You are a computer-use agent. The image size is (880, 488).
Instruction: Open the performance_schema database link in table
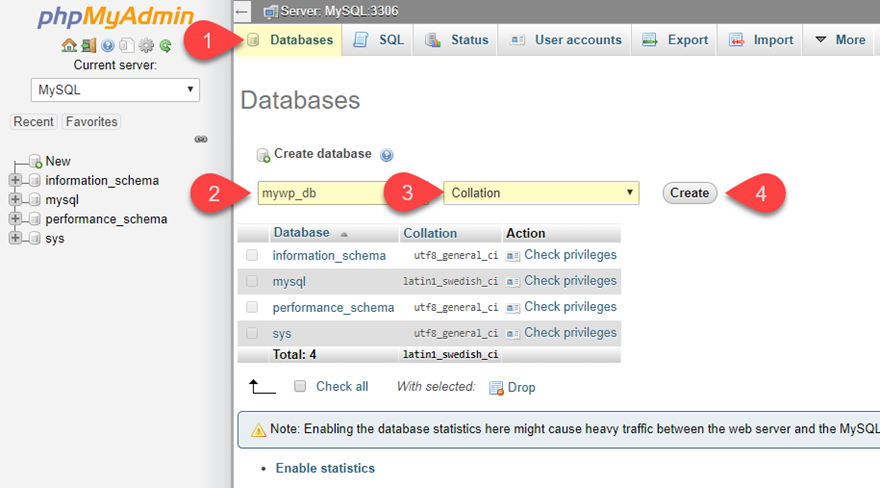[x=333, y=308]
